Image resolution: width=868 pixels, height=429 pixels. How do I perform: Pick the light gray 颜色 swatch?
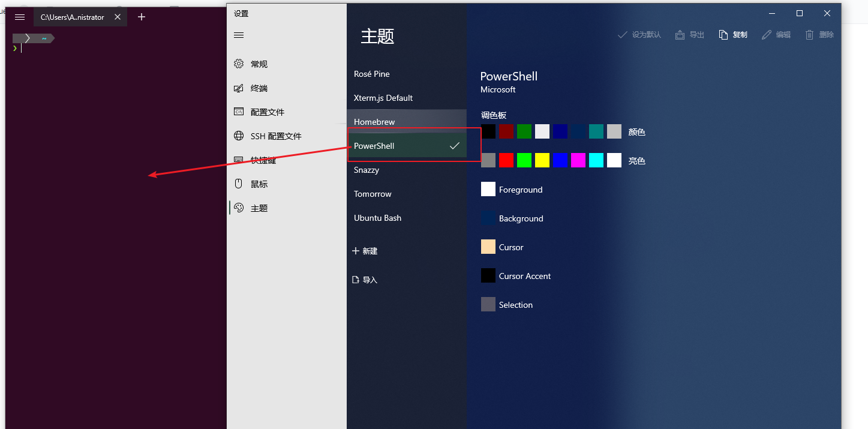coord(614,131)
